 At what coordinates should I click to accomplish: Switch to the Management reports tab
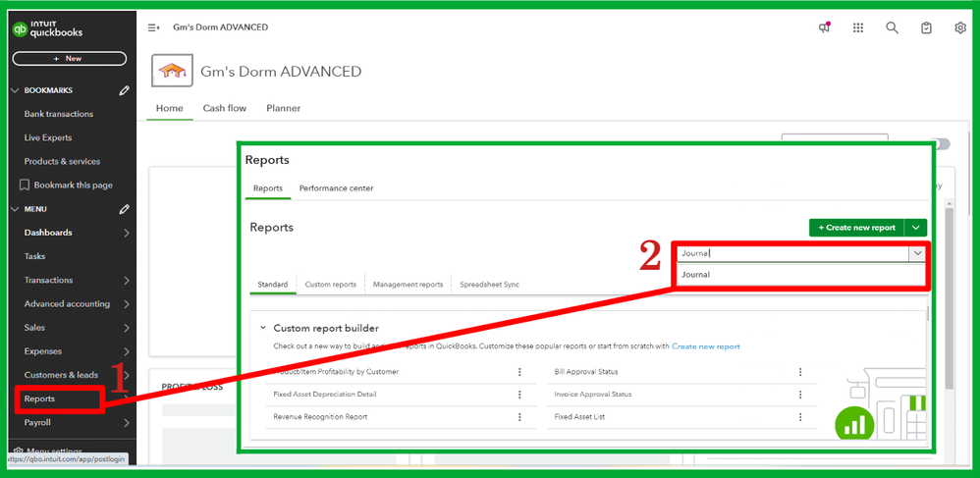(x=408, y=285)
